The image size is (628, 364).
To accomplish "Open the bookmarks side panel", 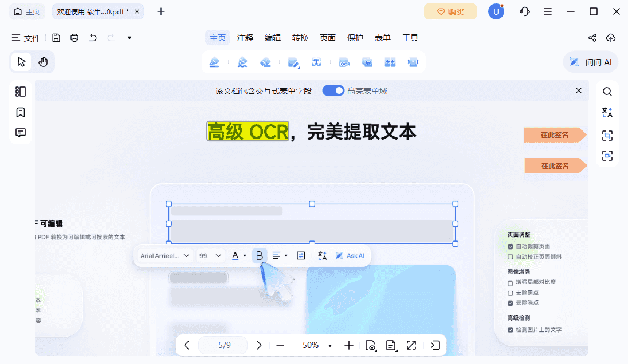I will [21, 112].
